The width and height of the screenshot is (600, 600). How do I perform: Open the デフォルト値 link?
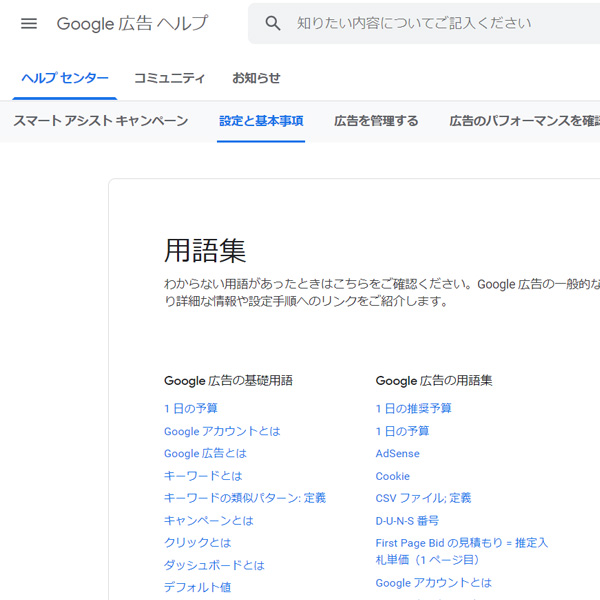(197, 587)
